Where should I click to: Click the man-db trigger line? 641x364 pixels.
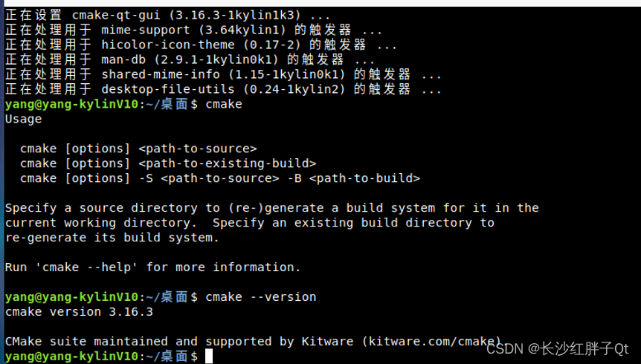pos(190,59)
